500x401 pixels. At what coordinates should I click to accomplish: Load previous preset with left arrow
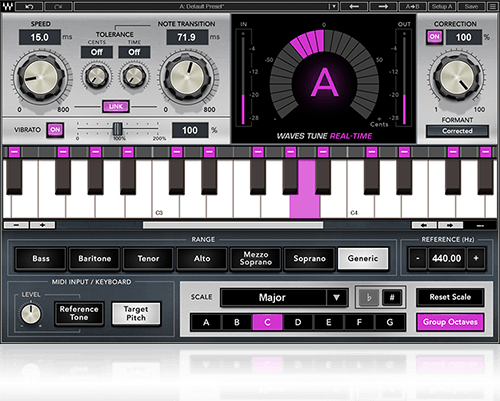354,6
